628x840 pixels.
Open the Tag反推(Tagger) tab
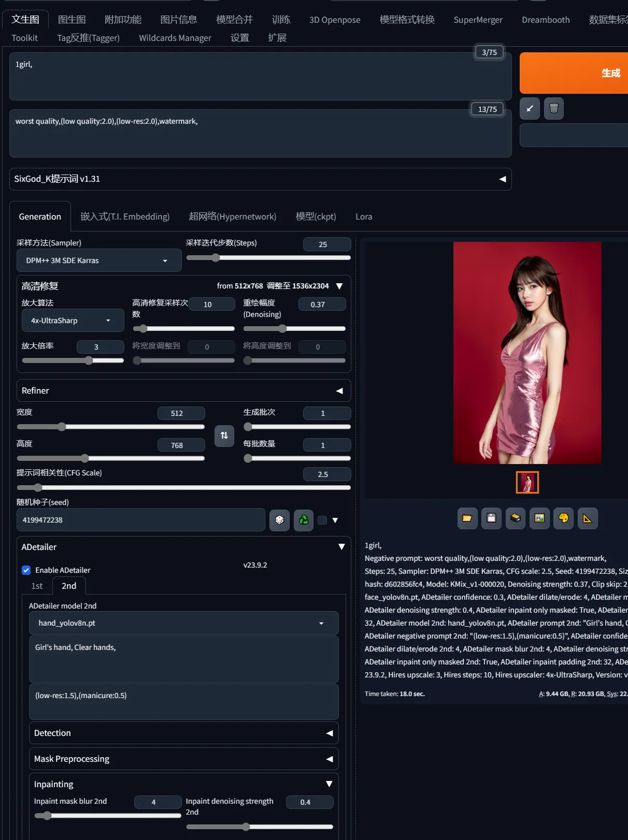pos(88,38)
